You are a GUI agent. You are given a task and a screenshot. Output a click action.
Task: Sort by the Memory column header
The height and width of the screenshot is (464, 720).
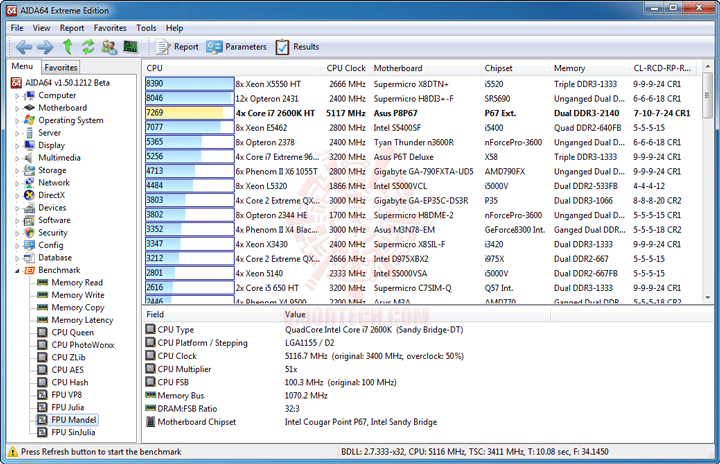589,68
